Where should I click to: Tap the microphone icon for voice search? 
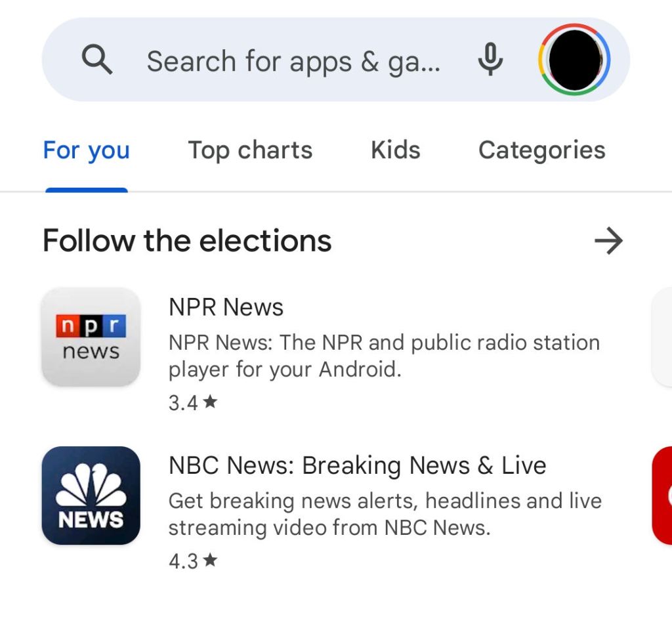click(x=490, y=60)
